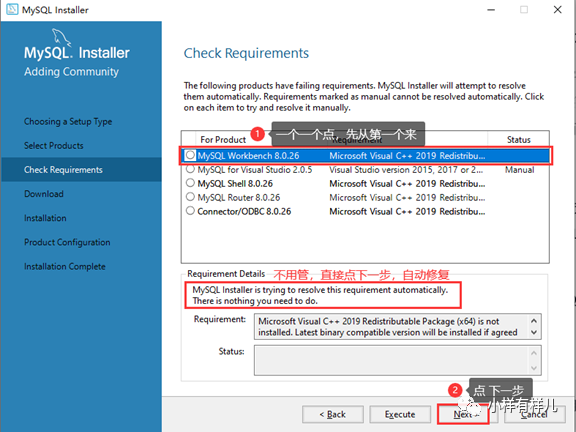Select the MySQL Router 8.0.26 radio button
This screenshot has width=576, height=432.
tap(190, 197)
